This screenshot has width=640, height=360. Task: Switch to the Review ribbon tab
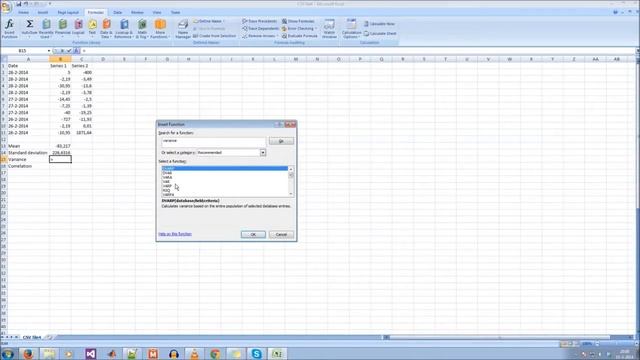click(x=137, y=13)
